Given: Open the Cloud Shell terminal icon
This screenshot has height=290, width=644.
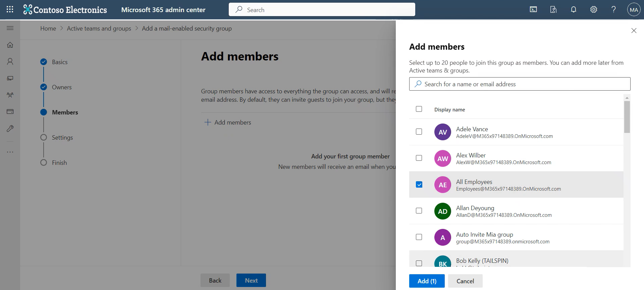Looking at the screenshot, I should click(533, 9).
